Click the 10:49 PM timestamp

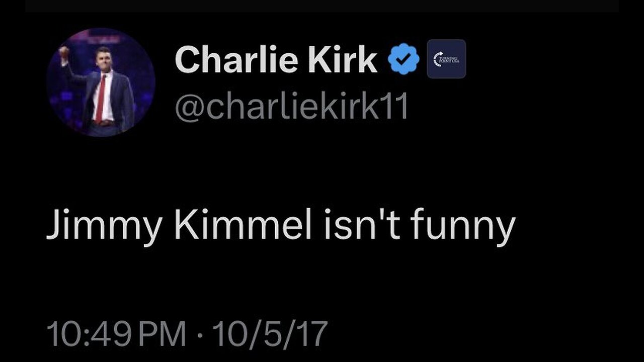click(x=115, y=333)
